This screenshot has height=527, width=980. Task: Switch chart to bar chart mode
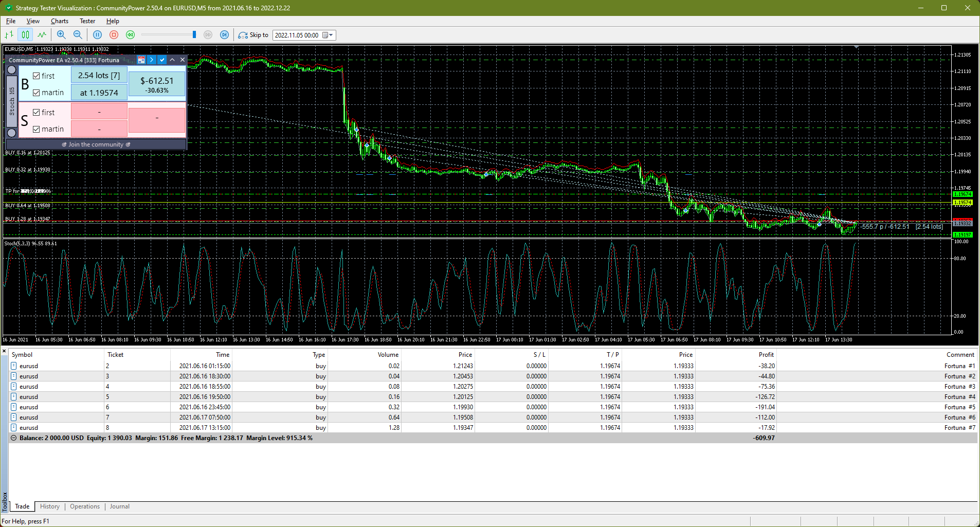[9, 35]
